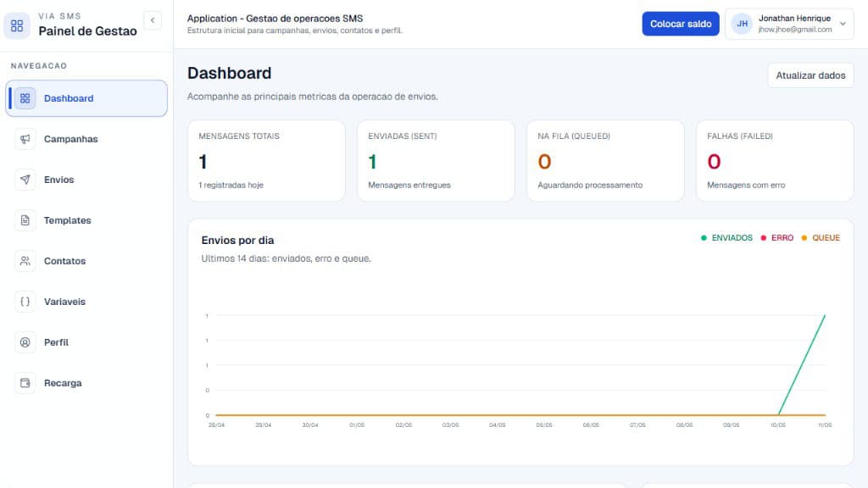Click the Envios por dia chart title
This screenshot has width=868, height=488.
point(237,240)
